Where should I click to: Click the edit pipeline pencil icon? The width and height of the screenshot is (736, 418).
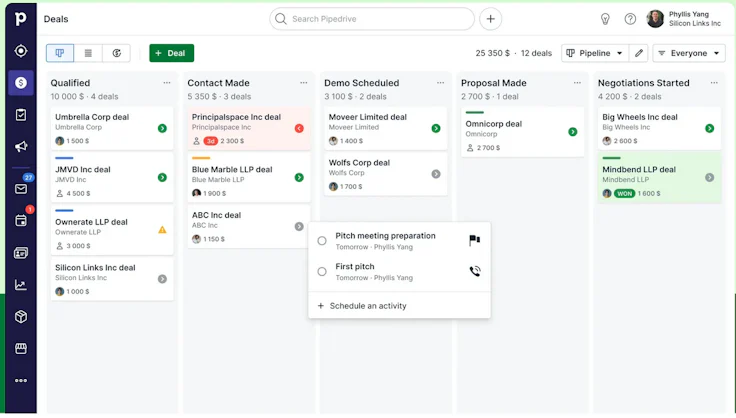pyautogui.click(x=639, y=53)
